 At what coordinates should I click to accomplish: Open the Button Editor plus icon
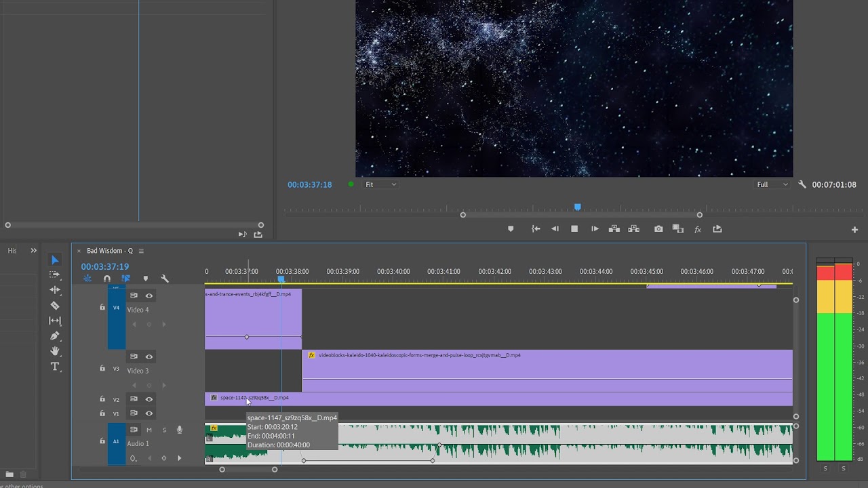(x=854, y=230)
